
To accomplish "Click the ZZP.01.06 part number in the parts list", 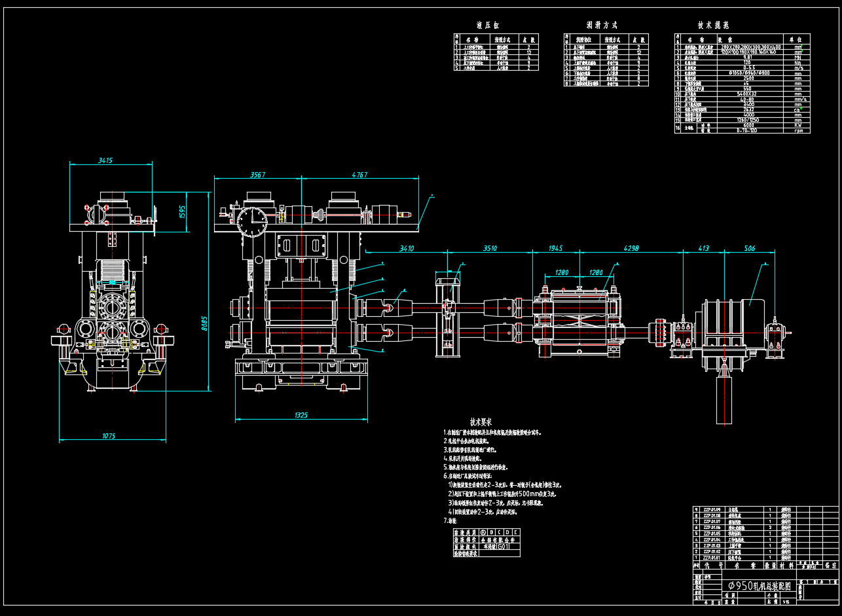I will 712,527.
